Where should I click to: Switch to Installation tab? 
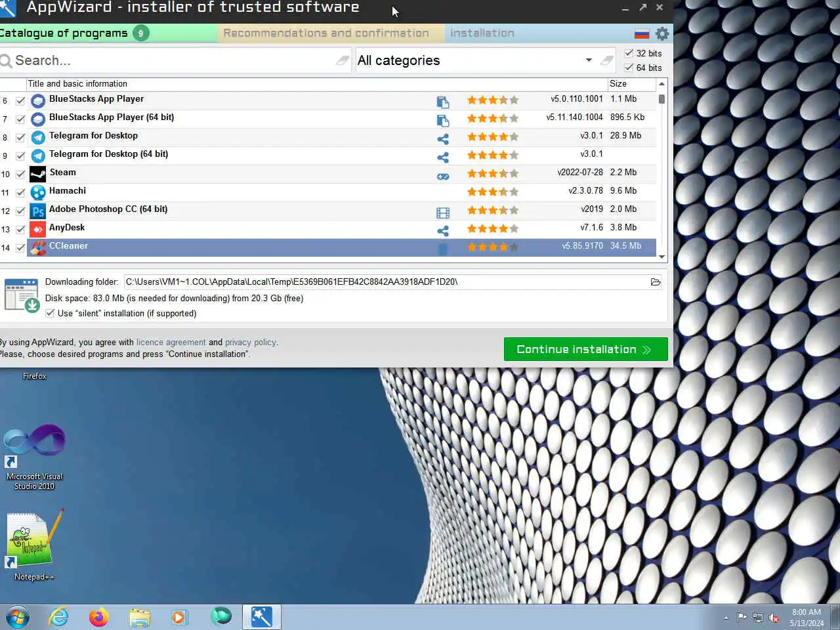click(482, 33)
